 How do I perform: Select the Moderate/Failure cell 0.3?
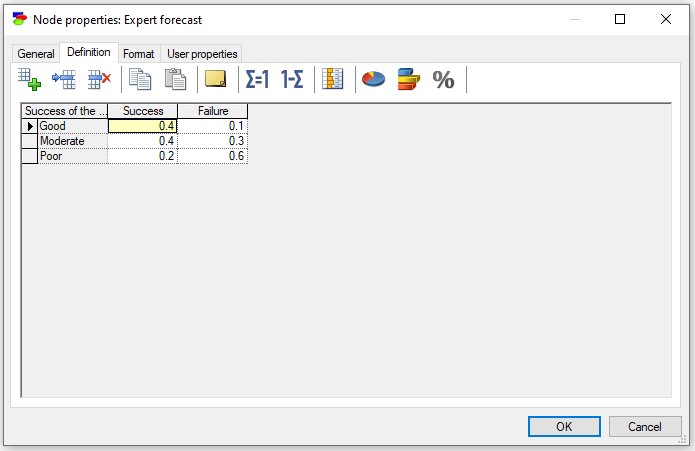tap(213, 141)
